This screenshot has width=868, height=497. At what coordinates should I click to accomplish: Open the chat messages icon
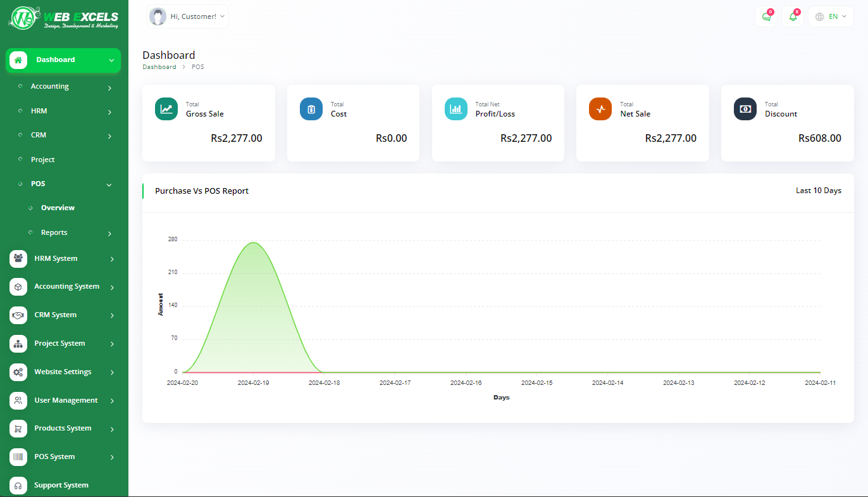767,16
